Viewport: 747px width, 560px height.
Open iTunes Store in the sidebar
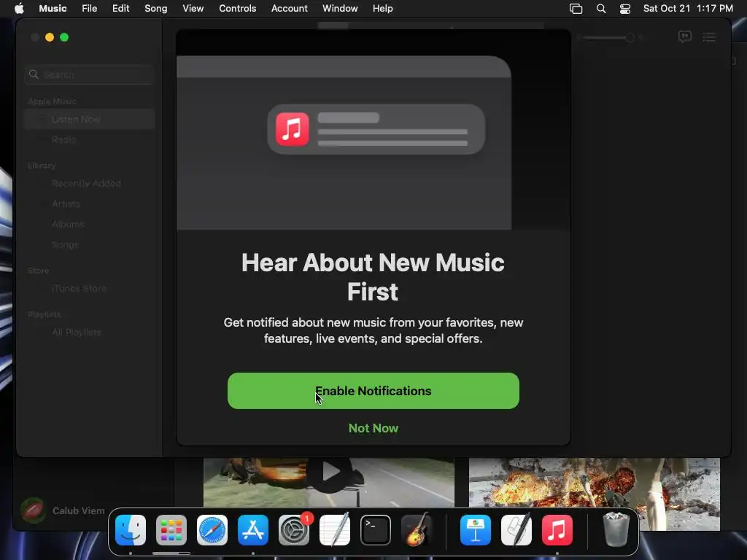click(x=89, y=289)
